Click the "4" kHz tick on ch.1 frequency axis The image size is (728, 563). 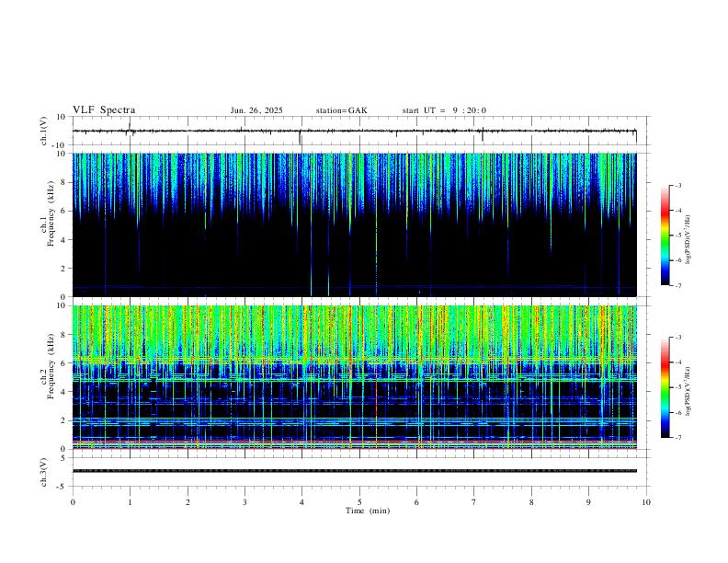64,240
